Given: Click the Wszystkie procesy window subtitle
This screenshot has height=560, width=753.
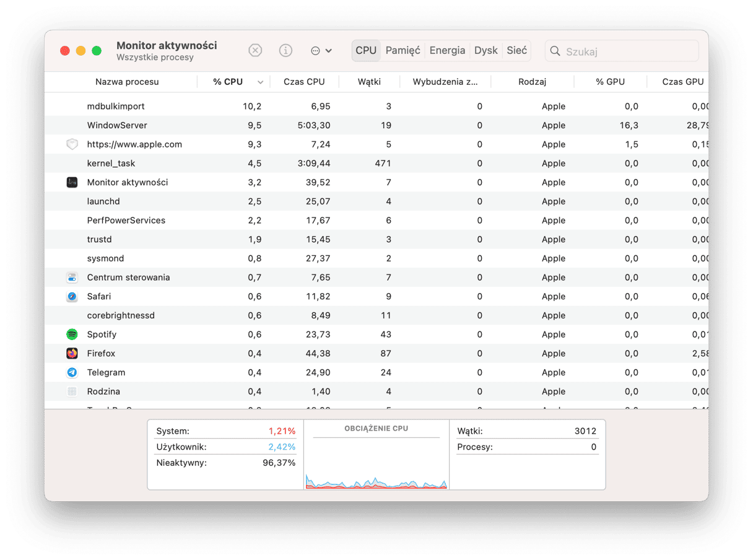Looking at the screenshot, I should (155, 58).
